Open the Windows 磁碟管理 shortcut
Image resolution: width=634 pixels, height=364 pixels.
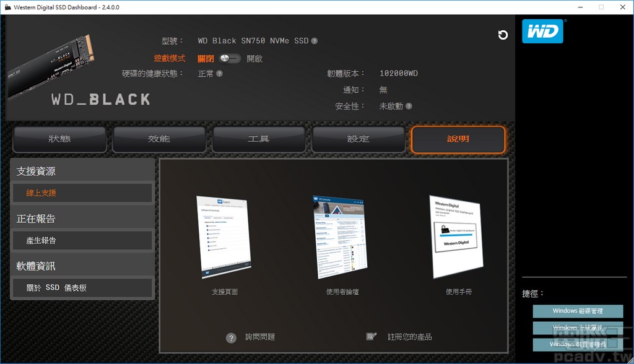[x=578, y=311]
